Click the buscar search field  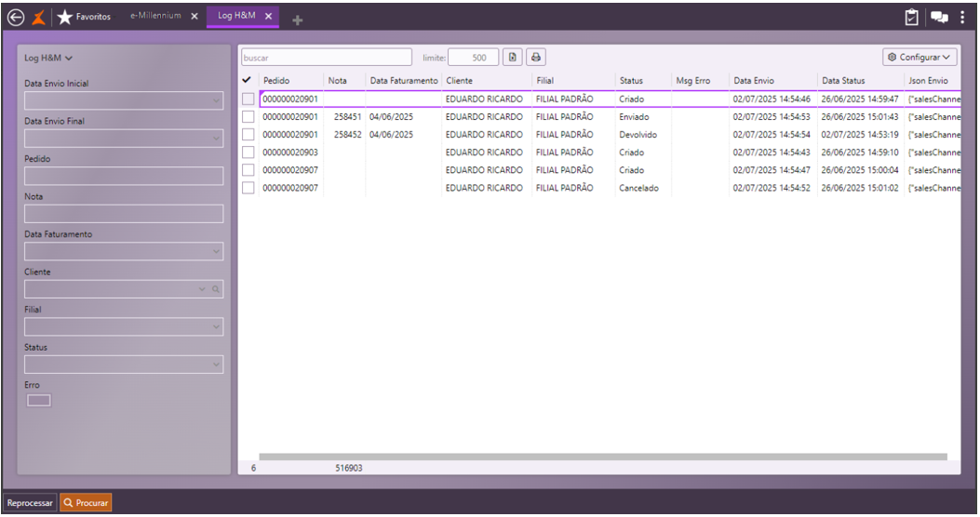[x=327, y=58]
